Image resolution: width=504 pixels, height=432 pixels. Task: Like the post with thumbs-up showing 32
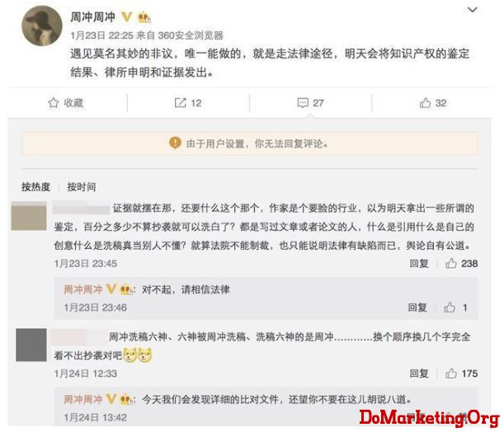tap(425, 103)
